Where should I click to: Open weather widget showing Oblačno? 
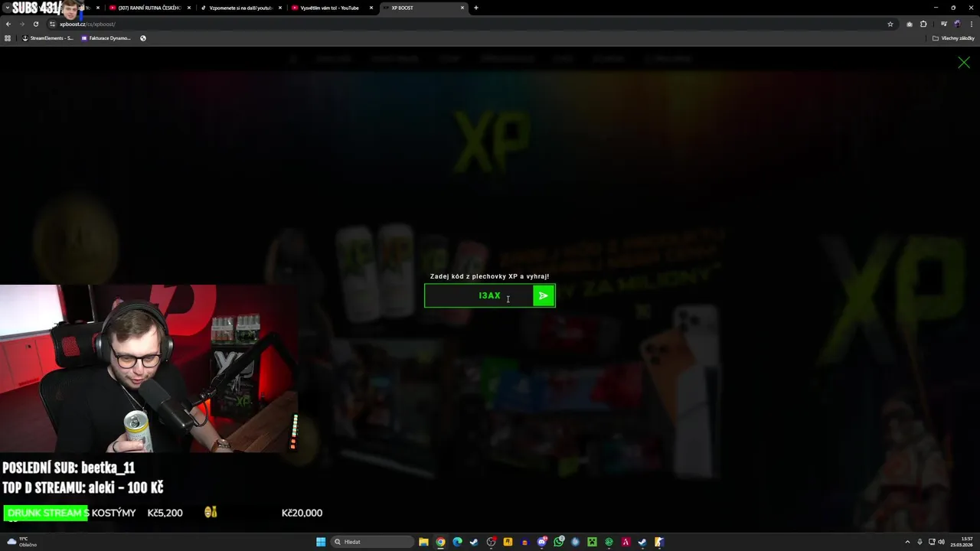(x=21, y=542)
